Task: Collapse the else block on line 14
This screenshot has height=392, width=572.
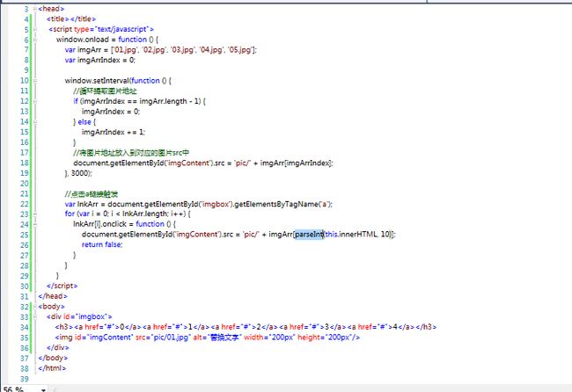Action: pos(35,122)
